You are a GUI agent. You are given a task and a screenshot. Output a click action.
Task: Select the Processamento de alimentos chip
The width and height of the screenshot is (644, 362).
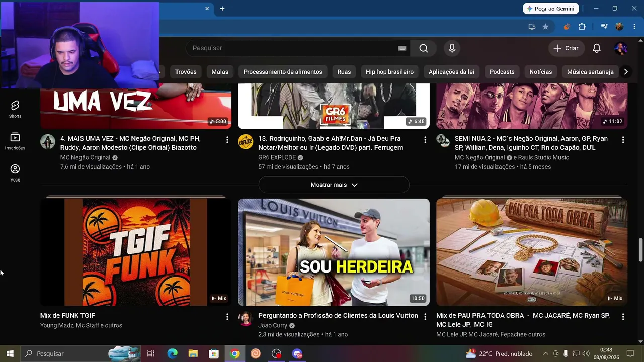point(283,72)
